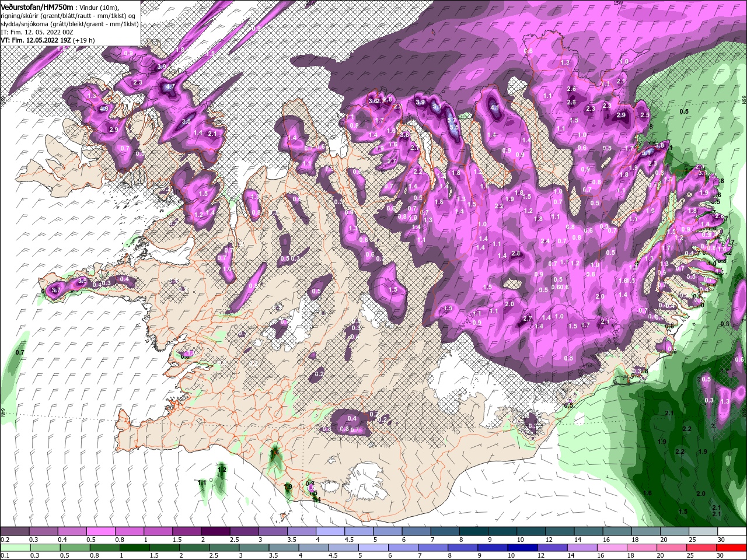The height and width of the screenshot is (560, 747).
Task: Click the initial time line IT: Fim. 12. 05. 2022 00Z
Action: point(36,32)
